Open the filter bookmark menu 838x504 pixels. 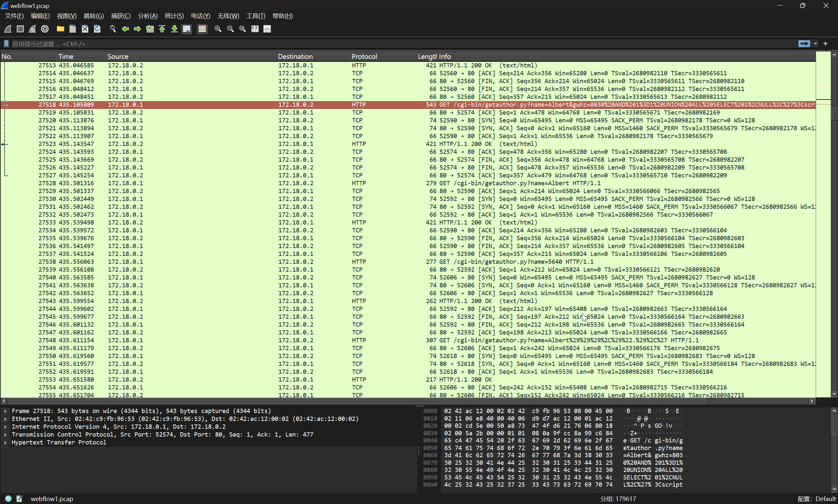(6, 44)
